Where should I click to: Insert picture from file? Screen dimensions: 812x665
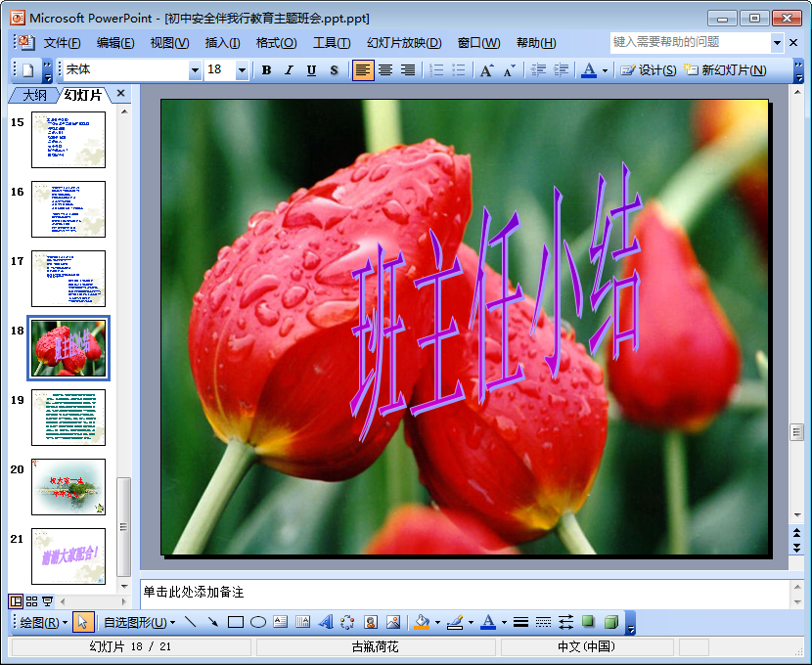coord(393,622)
